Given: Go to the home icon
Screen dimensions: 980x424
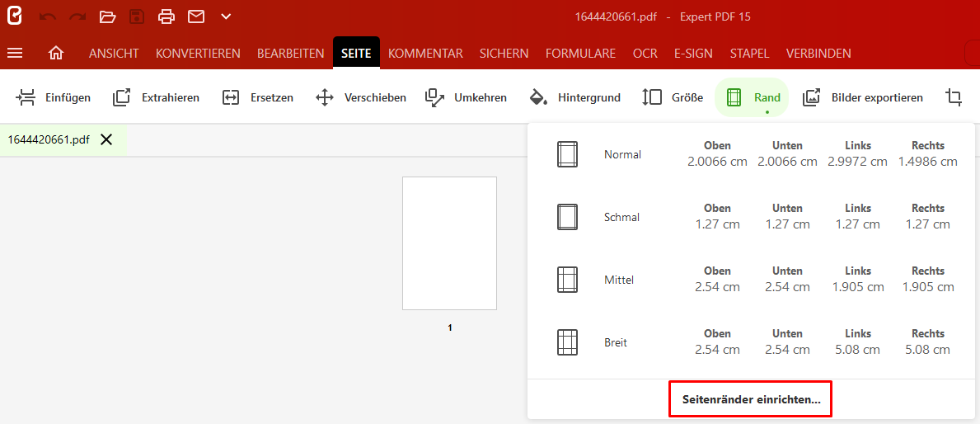Looking at the screenshot, I should coord(55,54).
